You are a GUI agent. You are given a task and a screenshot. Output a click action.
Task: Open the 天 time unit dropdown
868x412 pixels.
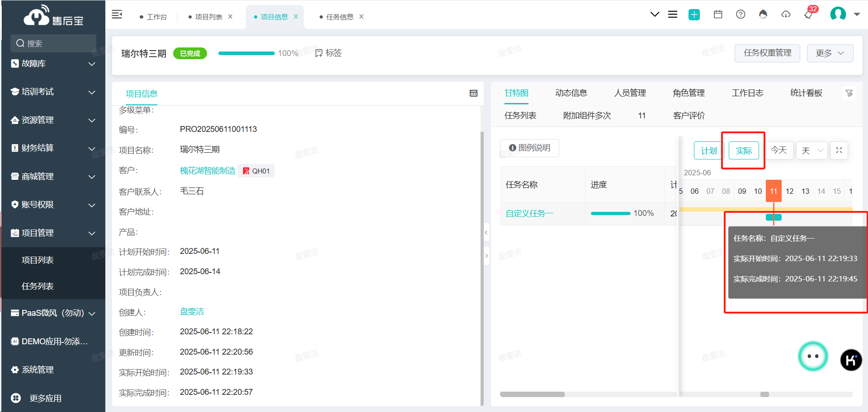812,150
